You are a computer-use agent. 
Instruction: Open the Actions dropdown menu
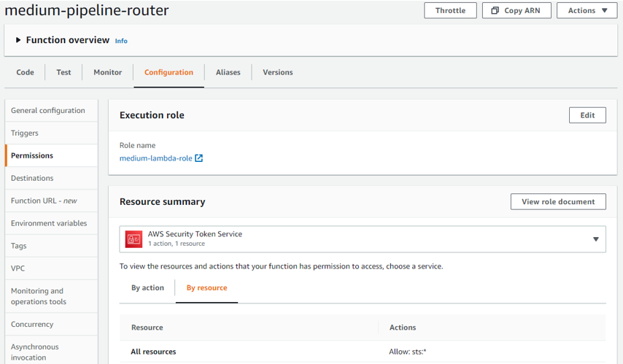click(x=587, y=11)
